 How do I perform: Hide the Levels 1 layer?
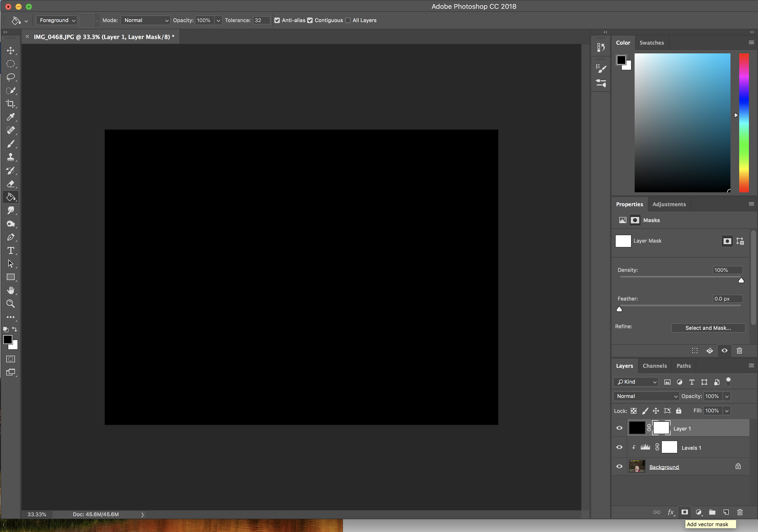click(x=619, y=448)
